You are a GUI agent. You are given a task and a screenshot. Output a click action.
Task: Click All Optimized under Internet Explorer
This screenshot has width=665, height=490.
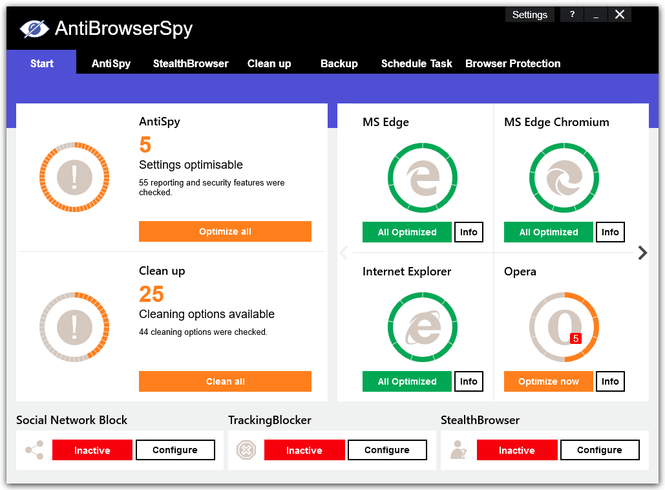(x=407, y=381)
